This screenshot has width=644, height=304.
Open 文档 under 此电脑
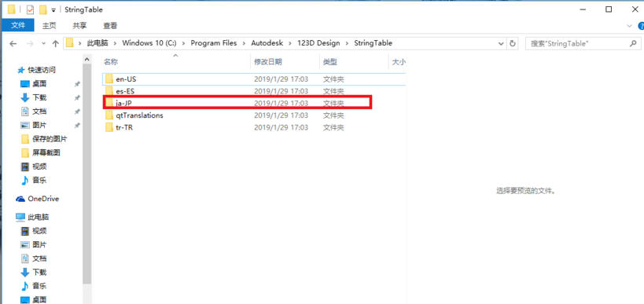pos(39,258)
